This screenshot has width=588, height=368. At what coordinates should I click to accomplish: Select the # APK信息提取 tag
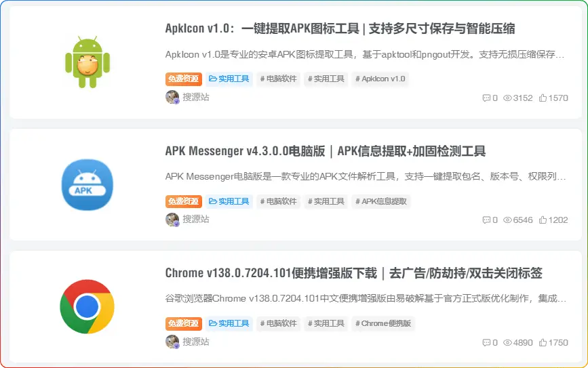[381, 201]
